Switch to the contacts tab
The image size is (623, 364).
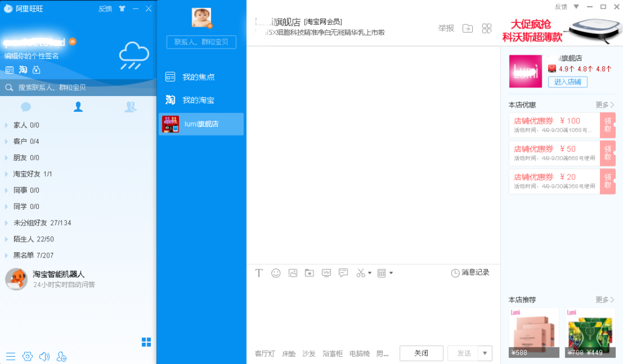tap(78, 106)
